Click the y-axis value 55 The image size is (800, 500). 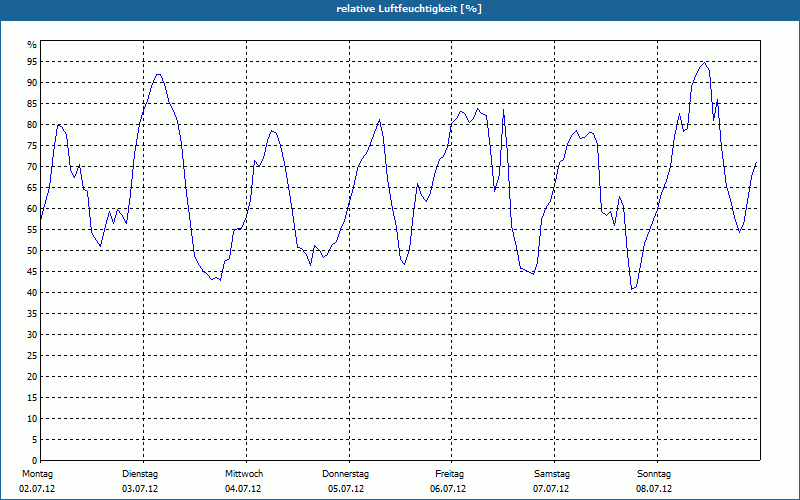pyautogui.click(x=32, y=230)
